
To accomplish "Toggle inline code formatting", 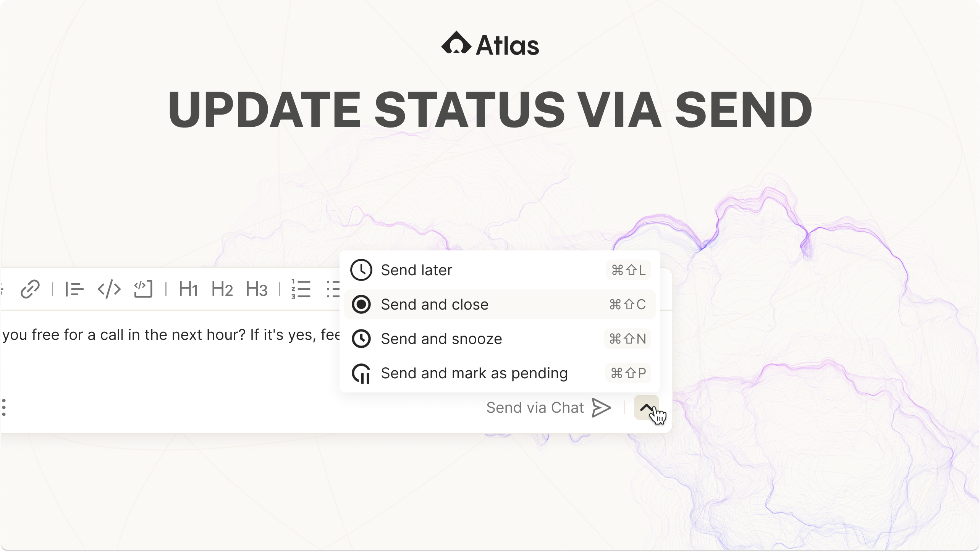I will point(109,289).
